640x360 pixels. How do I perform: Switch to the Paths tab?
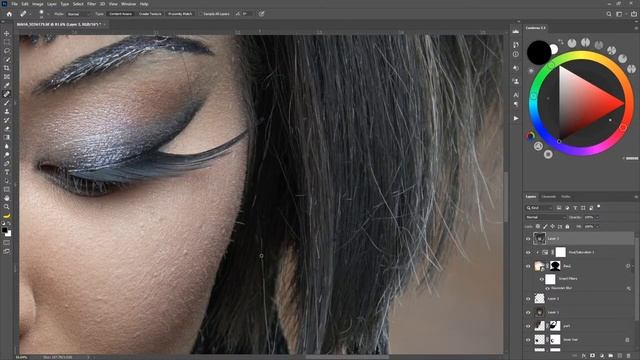coord(566,197)
